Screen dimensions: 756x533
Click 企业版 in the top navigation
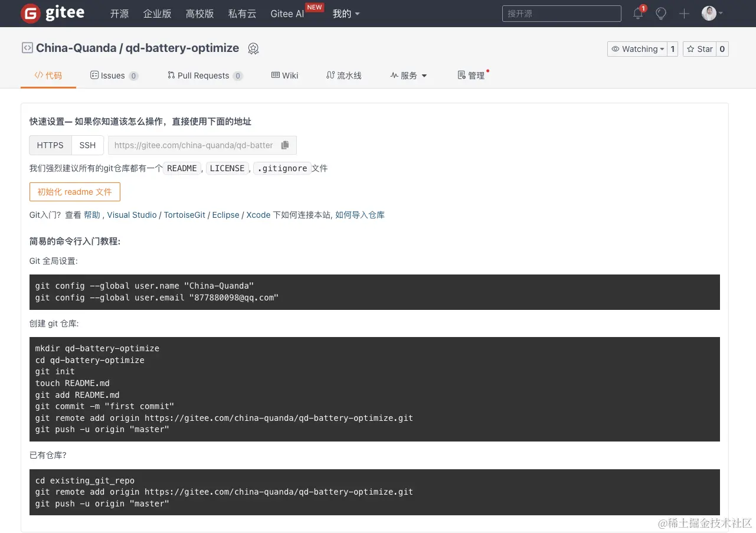tap(157, 14)
